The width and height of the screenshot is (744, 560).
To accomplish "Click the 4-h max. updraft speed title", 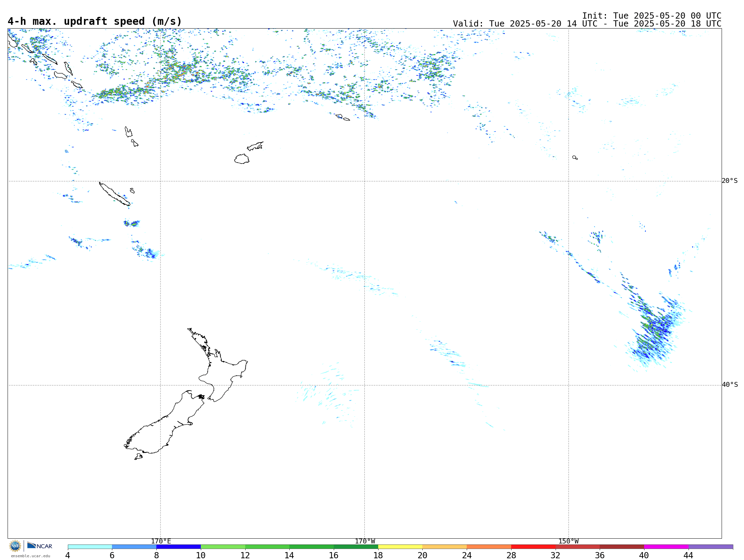I will (95, 21).
